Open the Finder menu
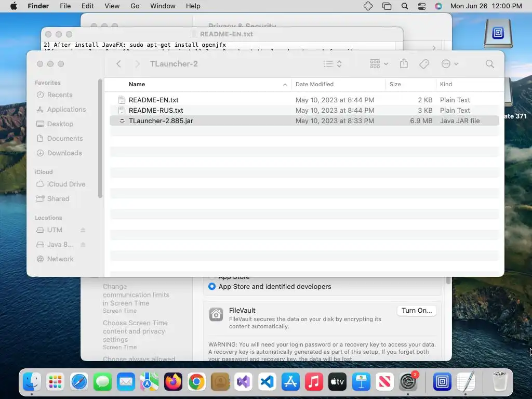532x399 pixels. coord(38,6)
